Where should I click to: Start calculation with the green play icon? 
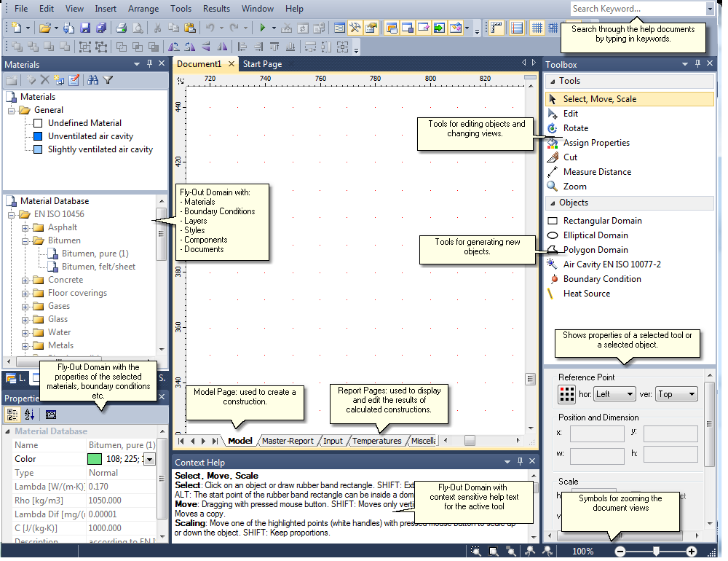[263, 28]
